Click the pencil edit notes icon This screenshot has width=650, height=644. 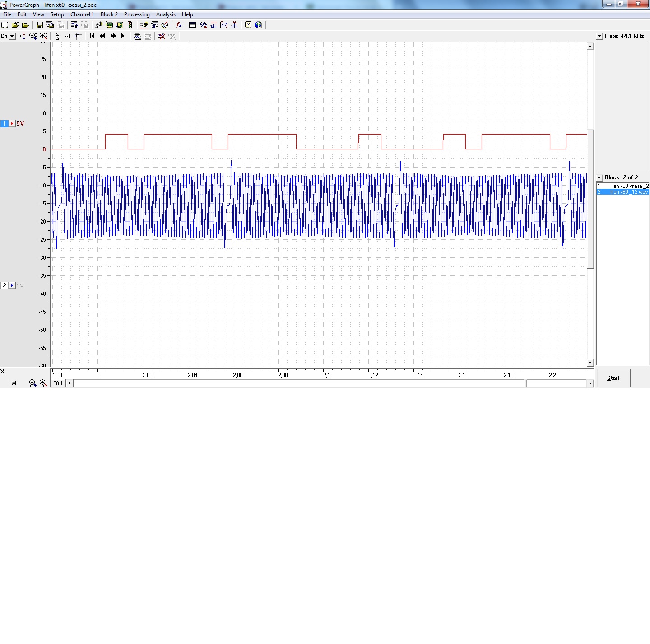pos(144,25)
